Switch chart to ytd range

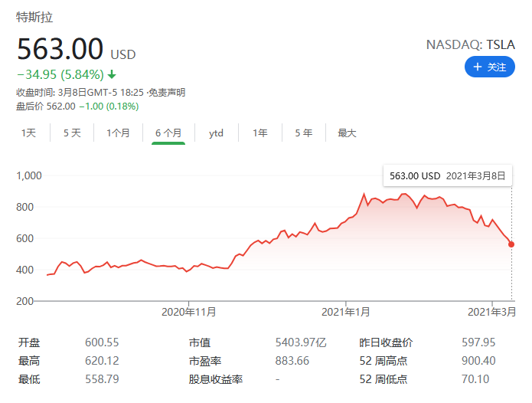point(216,133)
